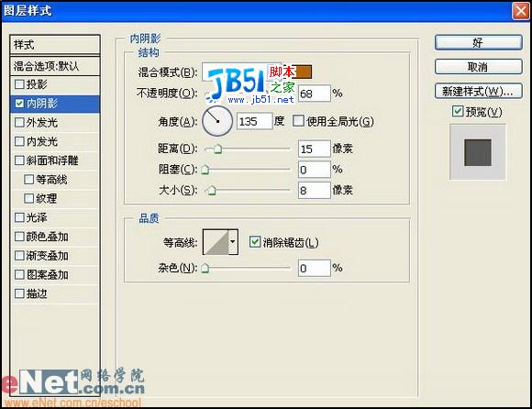The image size is (532, 409).
Task: Select the 渐变叠加 row label
Action: pos(47,255)
